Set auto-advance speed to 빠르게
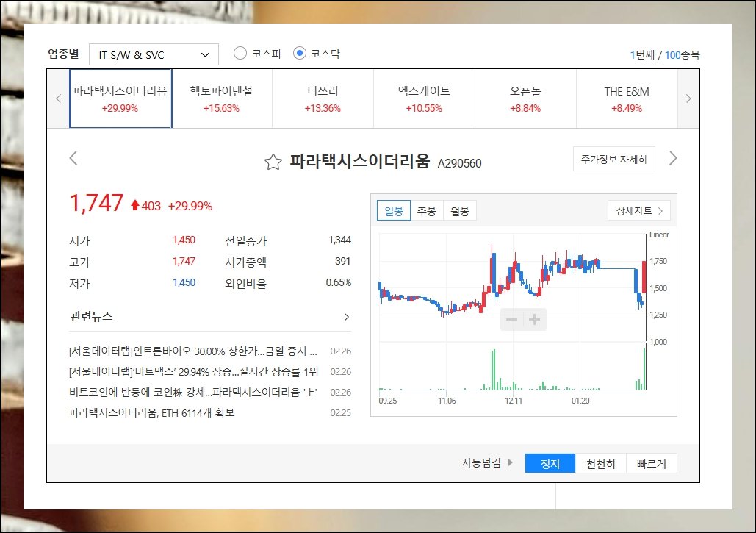Image resolution: width=756 pixels, height=533 pixels. [x=652, y=464]
